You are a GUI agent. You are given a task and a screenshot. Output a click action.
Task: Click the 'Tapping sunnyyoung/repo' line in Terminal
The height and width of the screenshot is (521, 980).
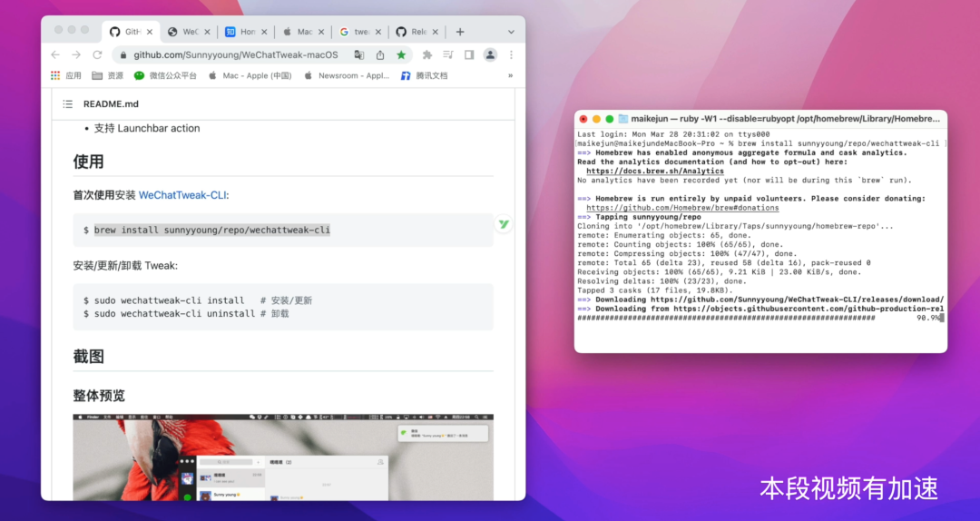[639, 217]
